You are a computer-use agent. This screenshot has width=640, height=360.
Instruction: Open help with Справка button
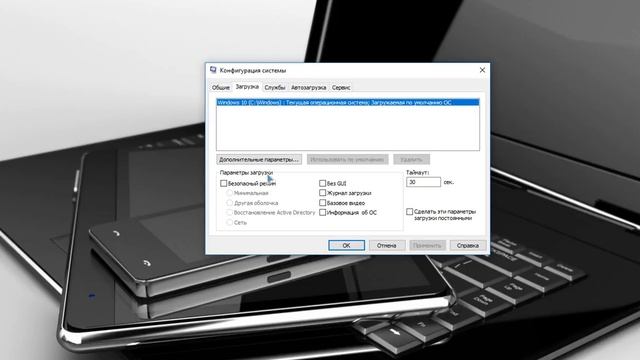pyautogui.click(x=468, y=245)
